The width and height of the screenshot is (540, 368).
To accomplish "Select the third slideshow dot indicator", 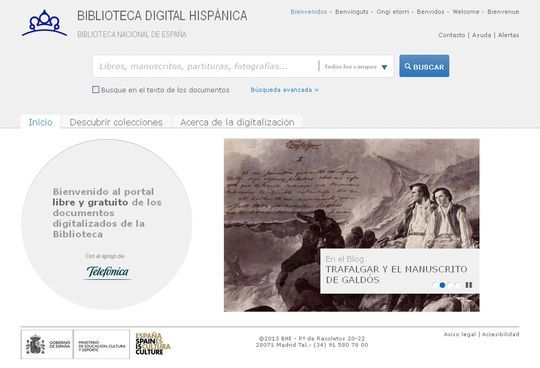I will pyautogui.click(x=450, y=285).
